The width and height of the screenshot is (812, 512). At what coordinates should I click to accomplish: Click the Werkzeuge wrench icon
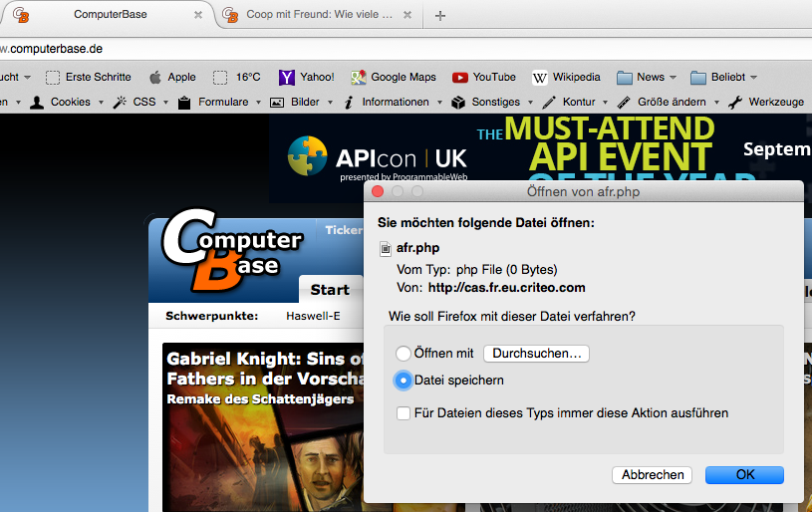[735, 103]
